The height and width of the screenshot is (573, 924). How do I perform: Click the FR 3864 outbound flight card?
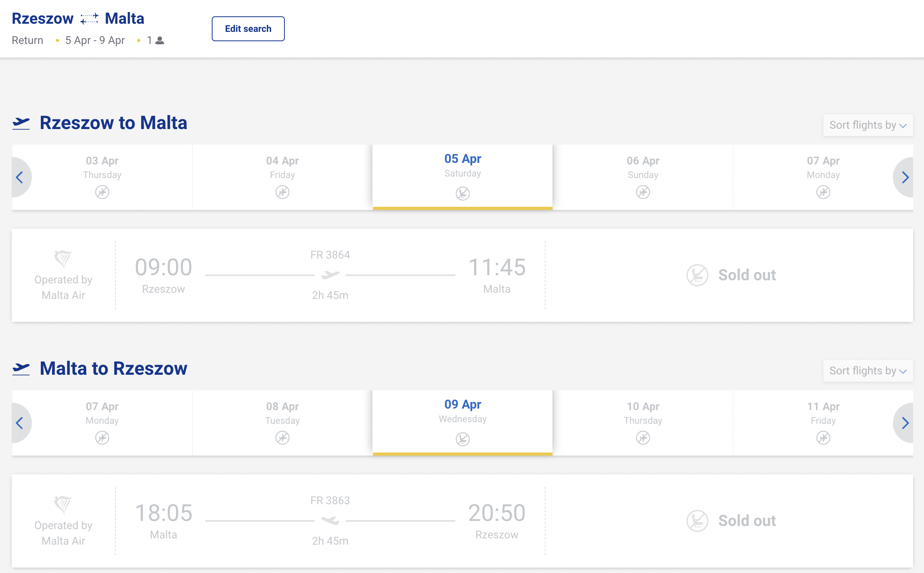click(x=462, y=275)
